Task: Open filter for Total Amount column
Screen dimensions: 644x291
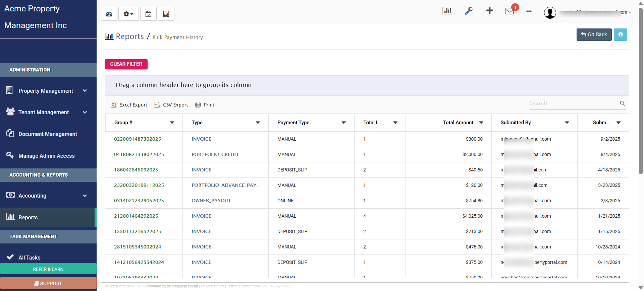Action: pos(481,123)
